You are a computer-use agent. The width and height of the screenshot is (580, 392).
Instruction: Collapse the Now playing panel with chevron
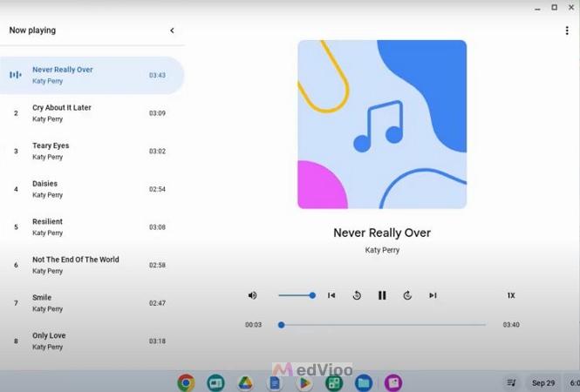pyautogui.click(x=172, y=30)
